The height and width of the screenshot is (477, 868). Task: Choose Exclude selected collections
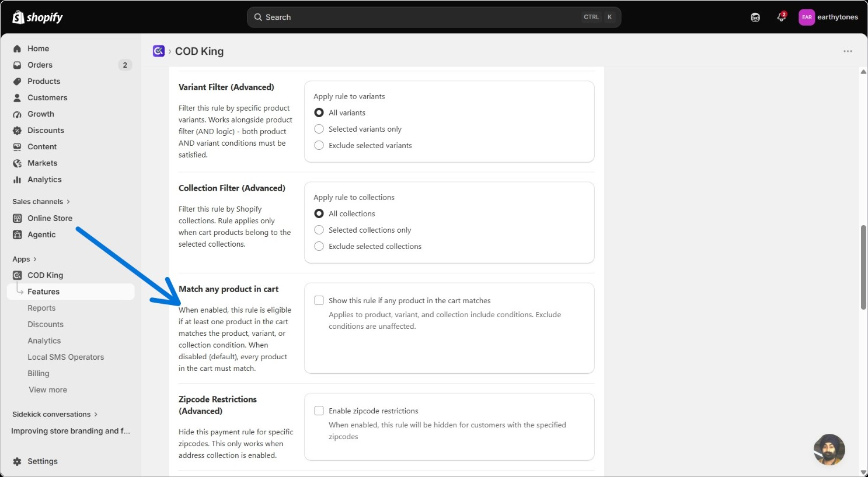coord(319,246)
